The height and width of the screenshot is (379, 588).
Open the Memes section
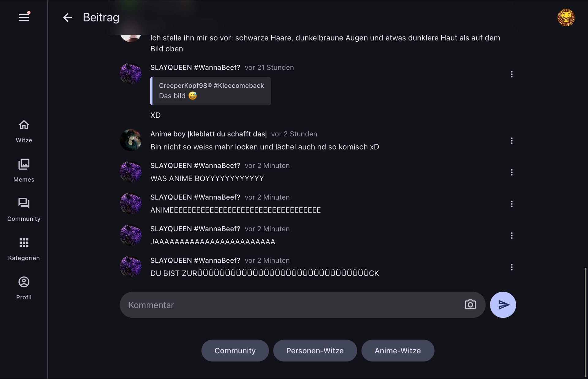pos(24,170)
